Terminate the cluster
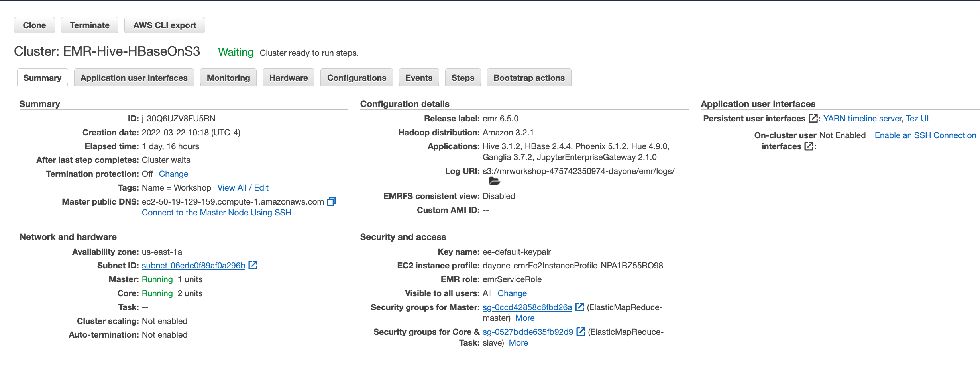Screen dimensions: 980x371 [x=90, y=25]
